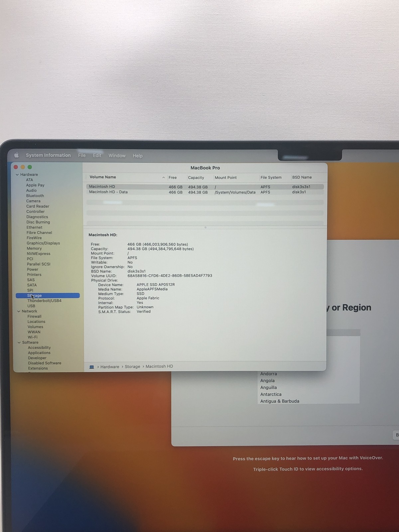Sort by the Mount Point column header
This screenshot has width=399, height=532.
click(x=226, y=178)
